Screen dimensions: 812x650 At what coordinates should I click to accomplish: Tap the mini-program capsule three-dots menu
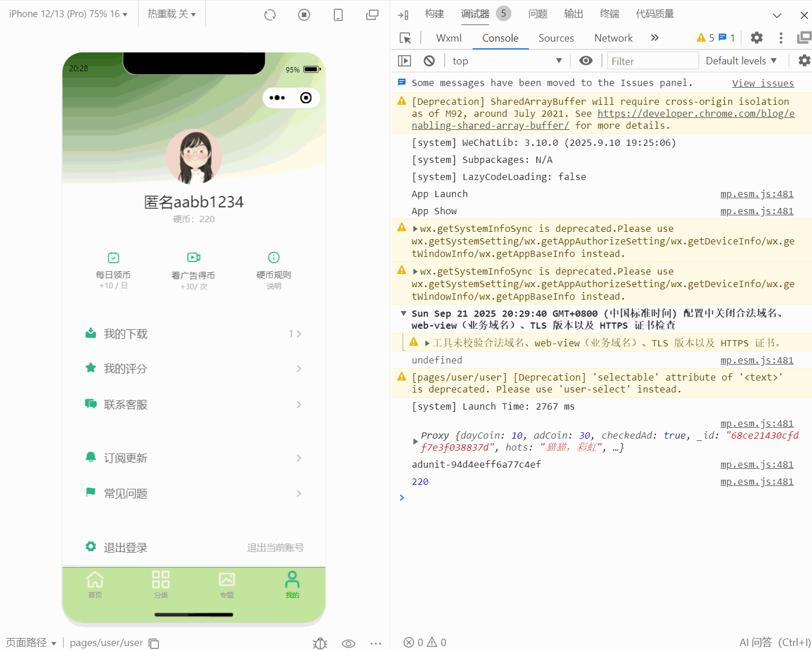coord(277,98)
